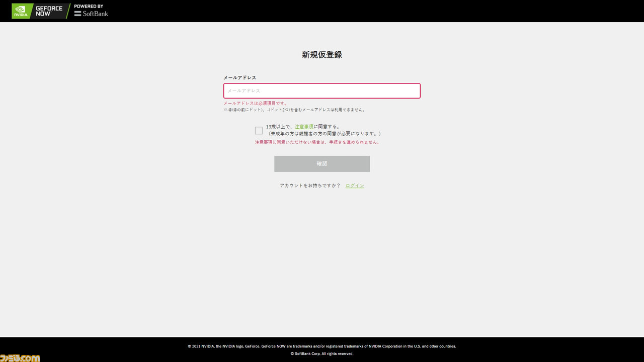Check the 13歳以上 agreement checkbox
The width and height of the screenshot is (644, 362).
coord(259,130)
